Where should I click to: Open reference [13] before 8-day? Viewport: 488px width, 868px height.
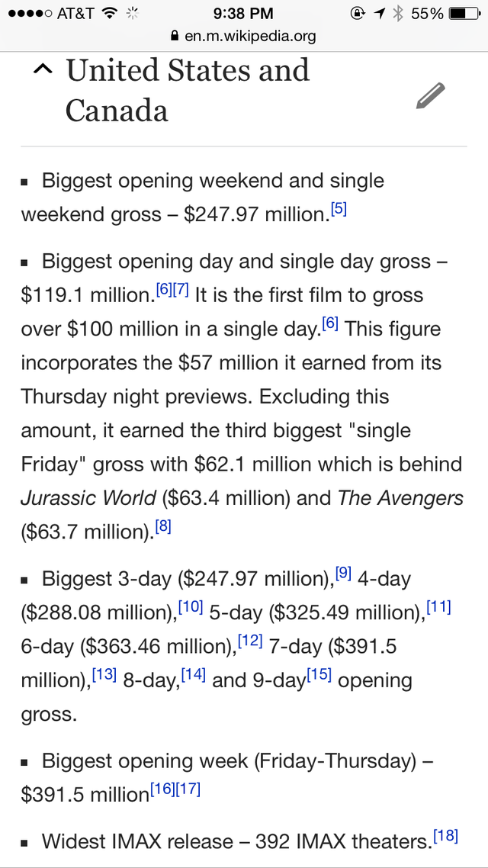point(104,675)
